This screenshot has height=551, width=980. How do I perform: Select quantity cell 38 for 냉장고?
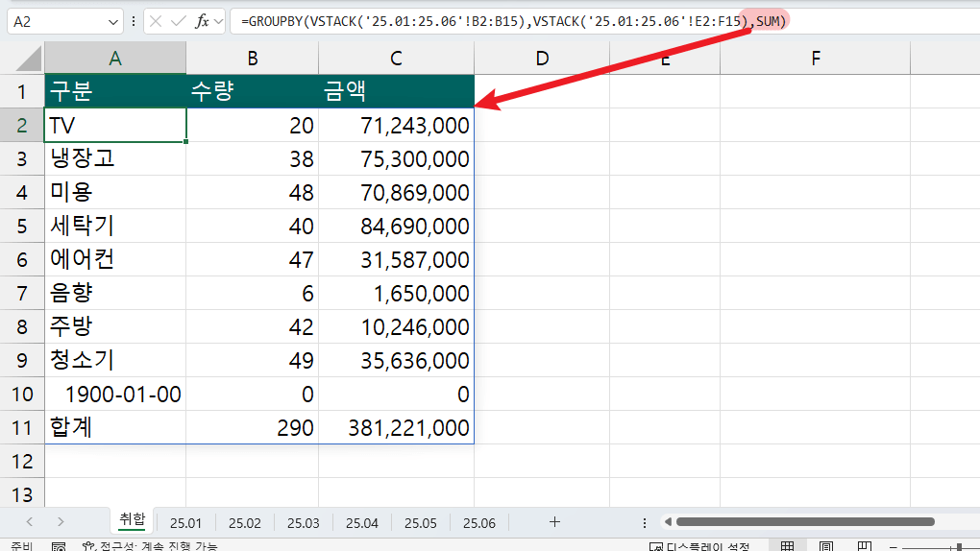252,158
